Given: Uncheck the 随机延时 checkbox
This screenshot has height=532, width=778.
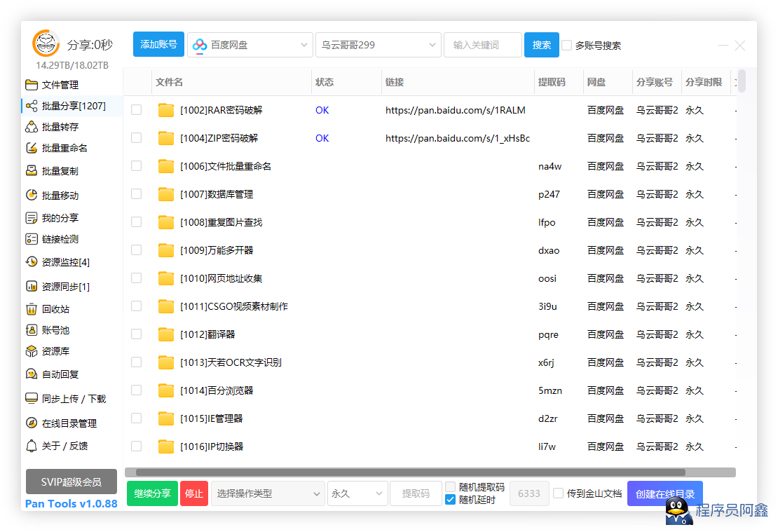Looking at the screenshot, I should tap(451, 500).
